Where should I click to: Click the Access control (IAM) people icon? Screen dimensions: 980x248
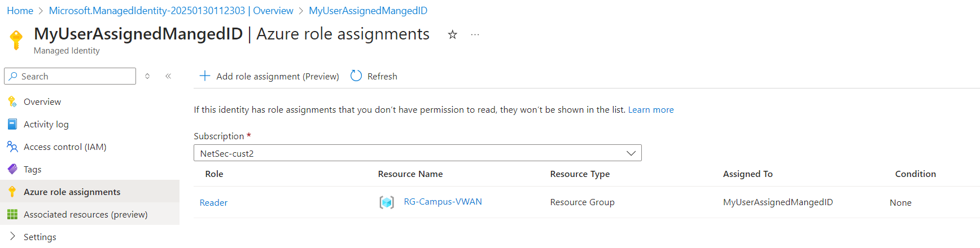pos(12,147)
